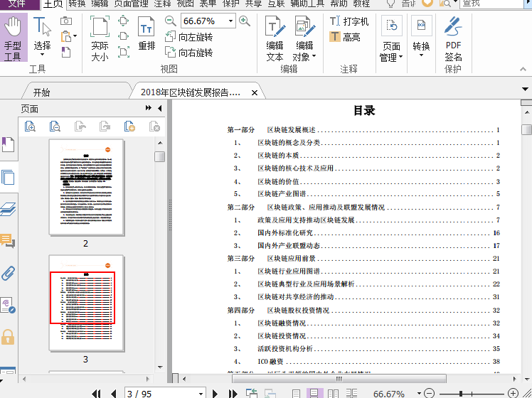Go to first page button

(96, 394)
